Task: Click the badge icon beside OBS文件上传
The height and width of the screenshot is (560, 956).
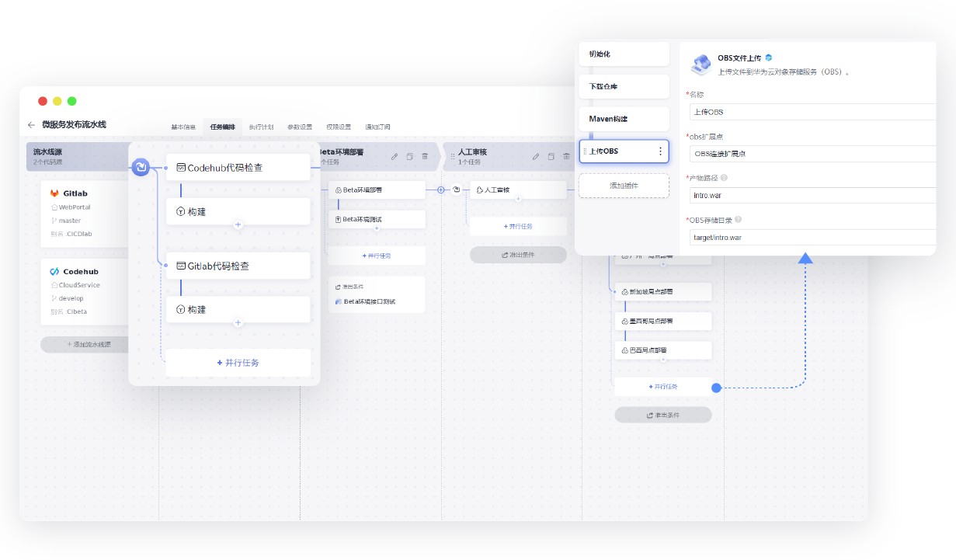Action: pyautogui.click(x=769, y=57)
